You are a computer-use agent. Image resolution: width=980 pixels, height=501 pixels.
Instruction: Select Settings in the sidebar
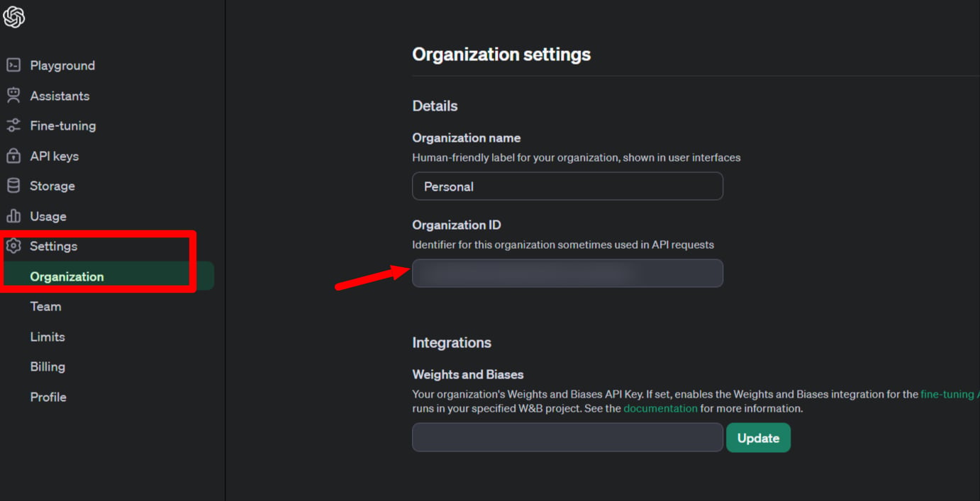pos(54,246)
